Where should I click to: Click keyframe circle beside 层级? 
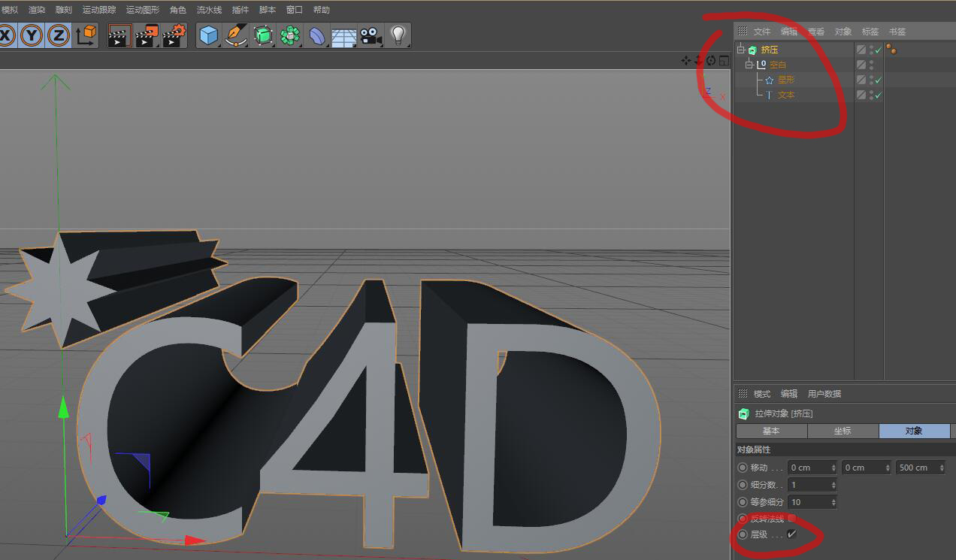click(x=743, y=534)
